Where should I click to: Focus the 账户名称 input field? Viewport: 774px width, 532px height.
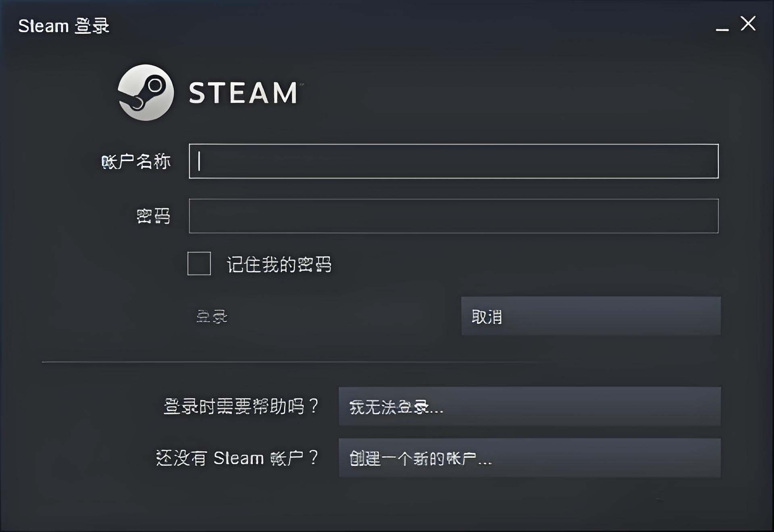tap(454, 161)
